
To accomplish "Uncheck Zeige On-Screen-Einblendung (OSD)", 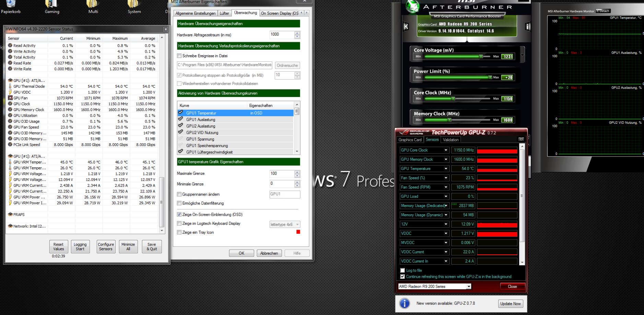I will pos(179,215).
